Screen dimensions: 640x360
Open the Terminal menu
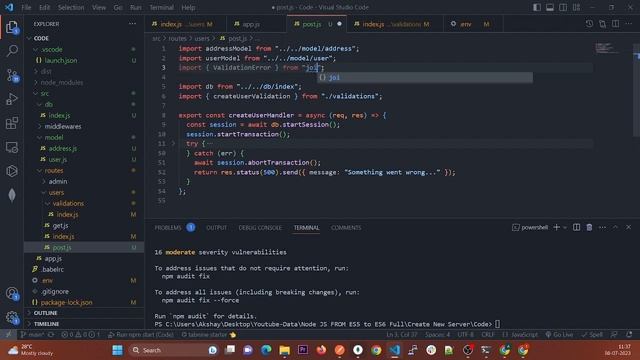(x=161, y=7)
